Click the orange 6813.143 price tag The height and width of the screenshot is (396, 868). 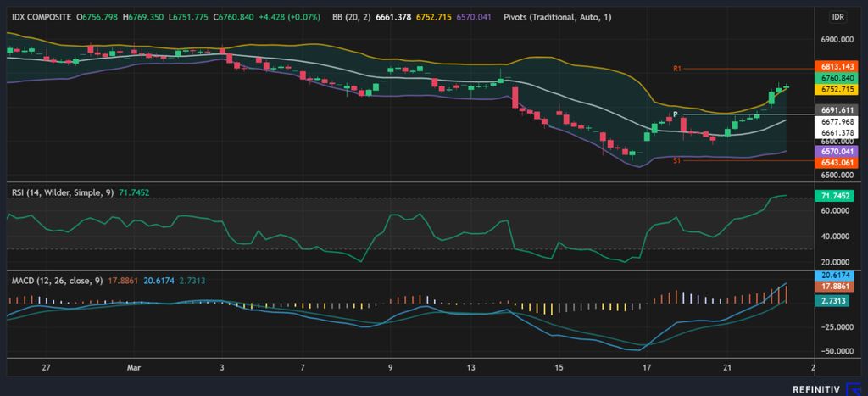837,66
